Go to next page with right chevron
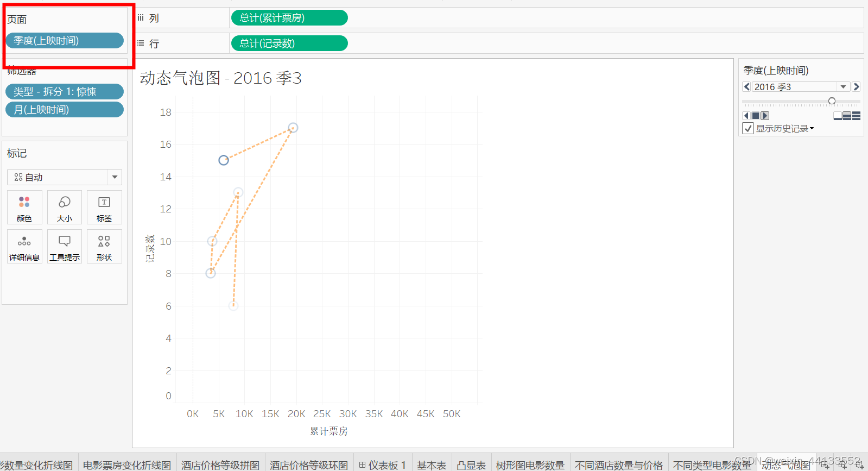The image size is (868, 471). [856, 87]
